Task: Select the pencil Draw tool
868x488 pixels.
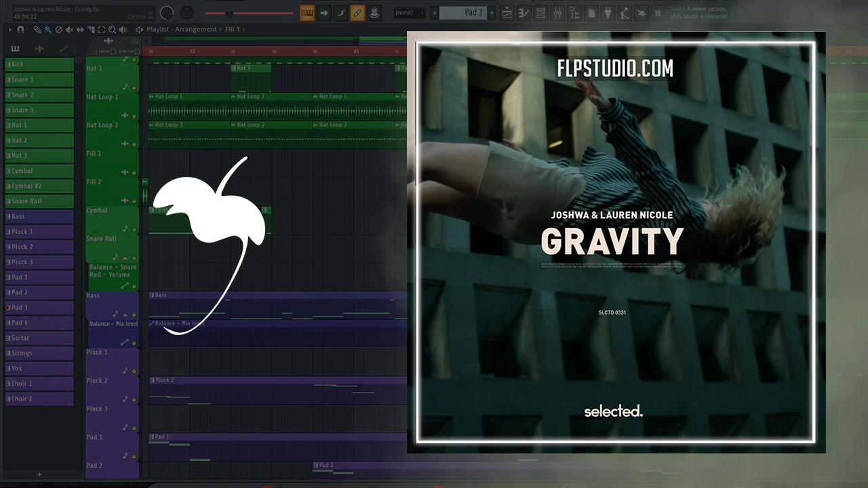Action: (x=37, y=30)
